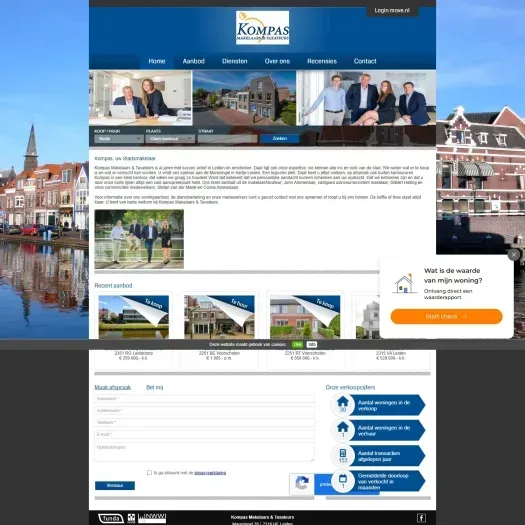Open the Contact menu item
Screen dimensions: 525x525
tap(365, 61)
